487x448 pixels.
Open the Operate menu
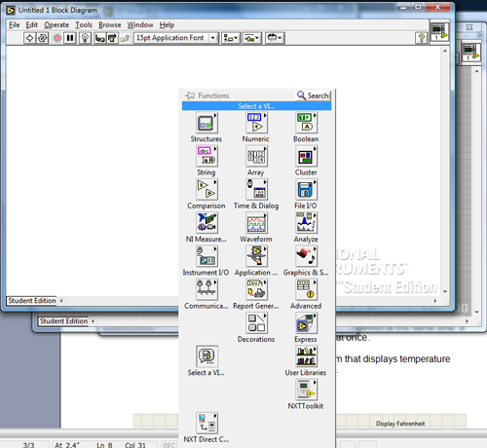(56, 25)
